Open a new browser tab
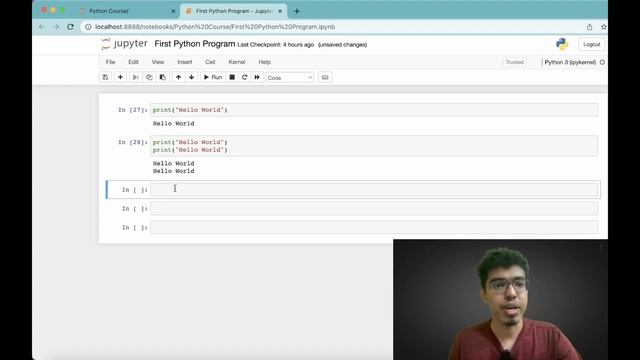640x360 pixels. click(297, 11)
